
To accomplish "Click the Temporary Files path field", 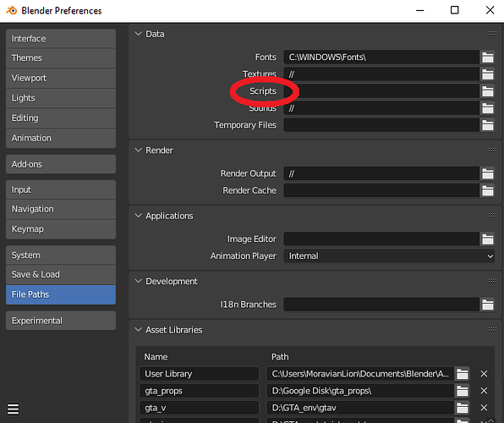I will (x=381, y=125).
